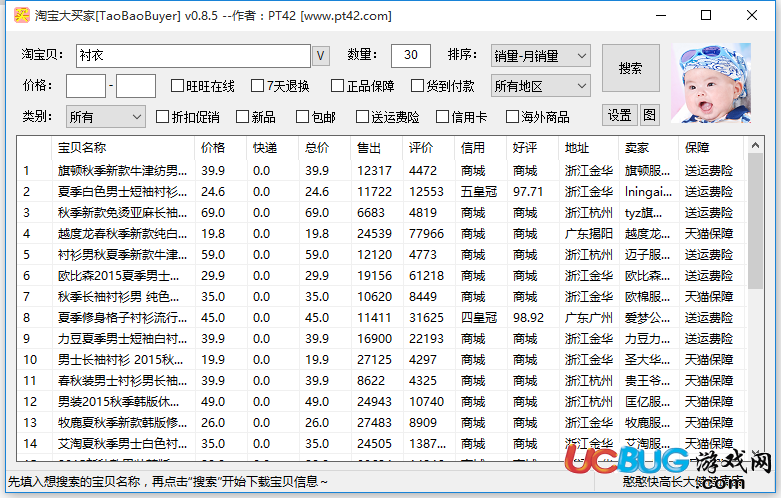Screen dimensions: 781x498
Task: Click sold count 24539
Action: (x=375, y=234)
